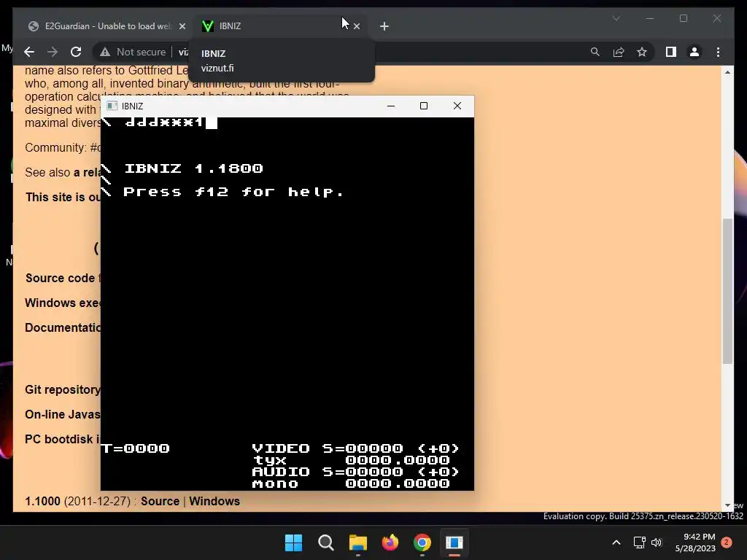
Task: Click the T=0000 time counter
Action: tap(136, 448)
